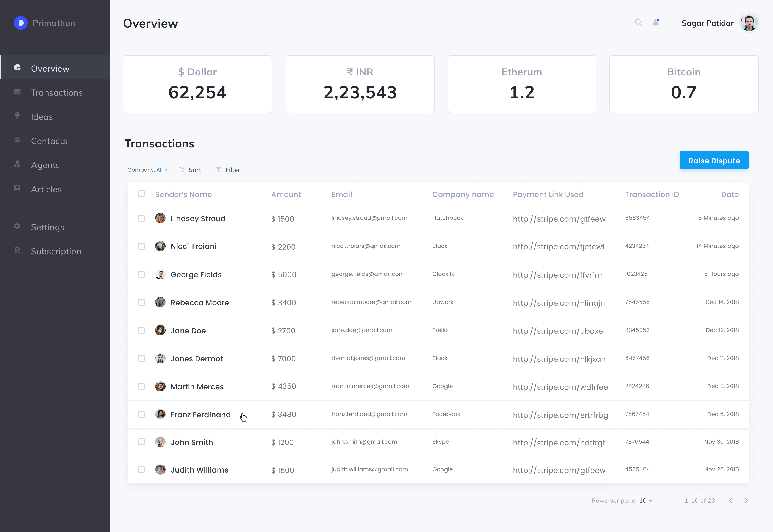Open Settings via the gear icon

click(17, 226)
